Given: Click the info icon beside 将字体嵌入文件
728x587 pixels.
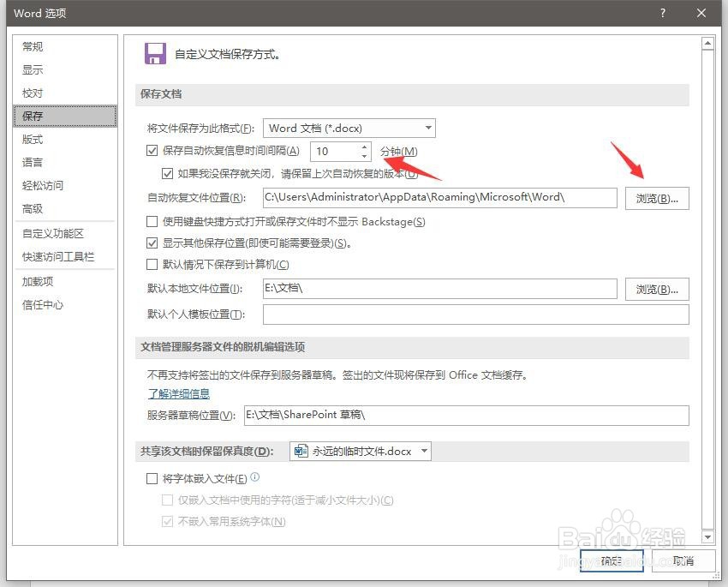Looking at the screenshot, I should tap(255, 477).
